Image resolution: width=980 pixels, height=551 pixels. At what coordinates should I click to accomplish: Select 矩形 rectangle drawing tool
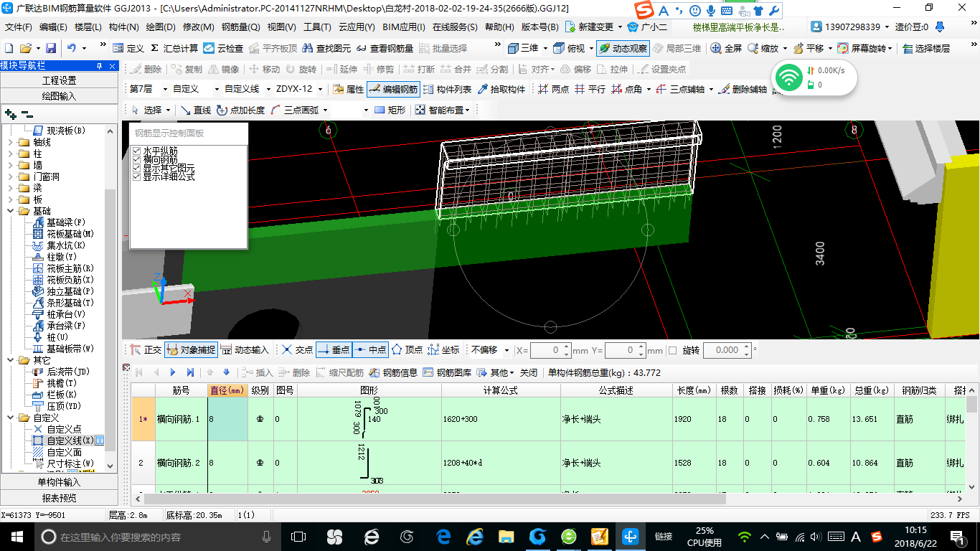[390, 110]
